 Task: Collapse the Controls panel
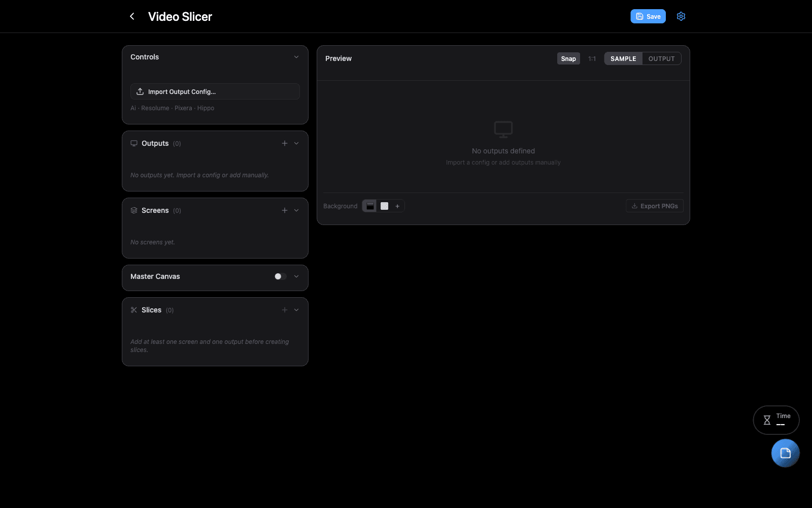pos(296,57)
